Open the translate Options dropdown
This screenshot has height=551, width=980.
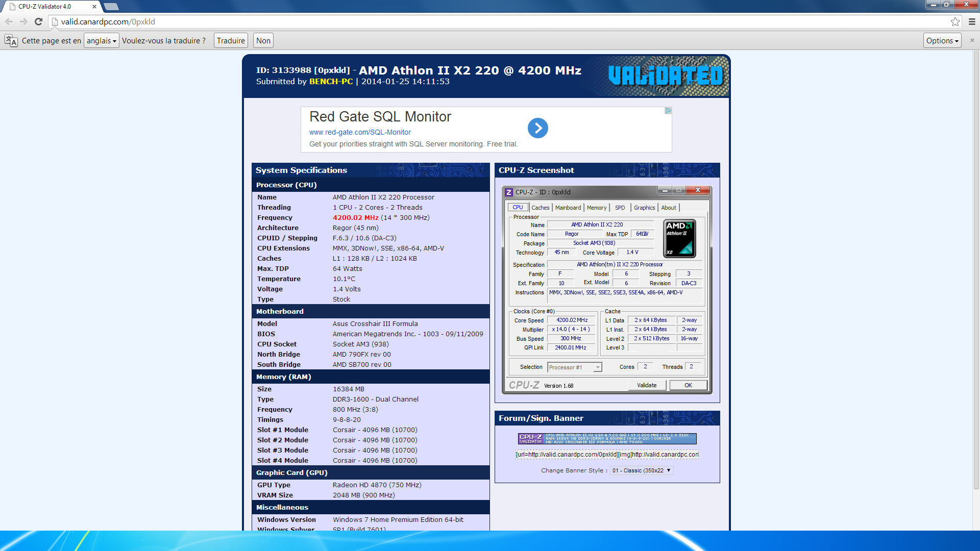(x=942, y=41)
